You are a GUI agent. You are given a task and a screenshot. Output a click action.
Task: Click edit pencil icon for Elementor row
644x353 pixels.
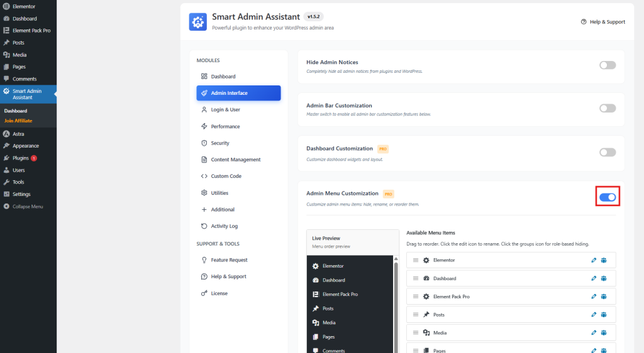(594, 260)
